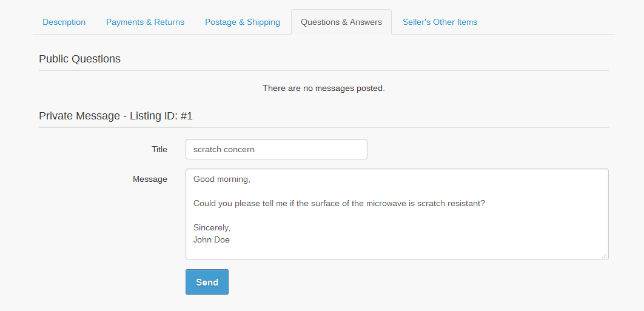Click the Message field label

pos(150,179)
